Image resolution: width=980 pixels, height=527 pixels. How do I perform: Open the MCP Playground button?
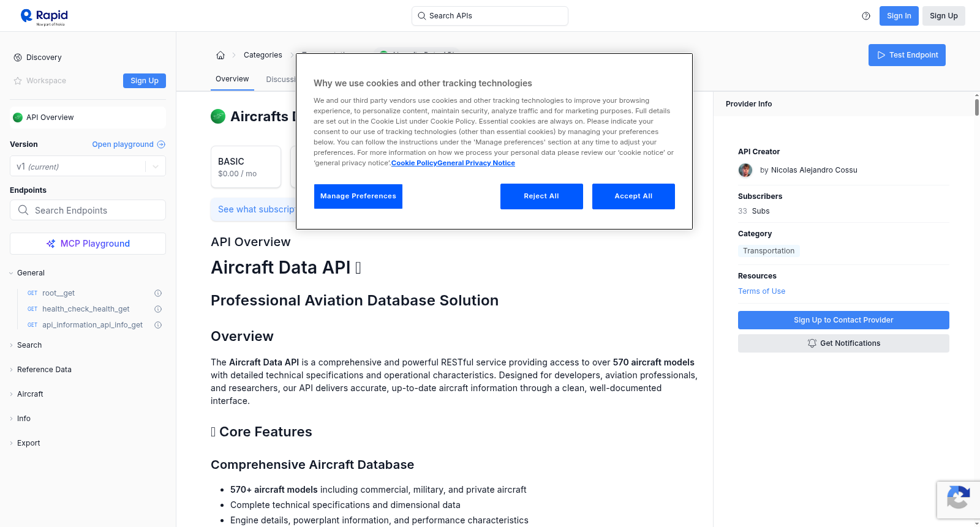(x=88, y=244)
